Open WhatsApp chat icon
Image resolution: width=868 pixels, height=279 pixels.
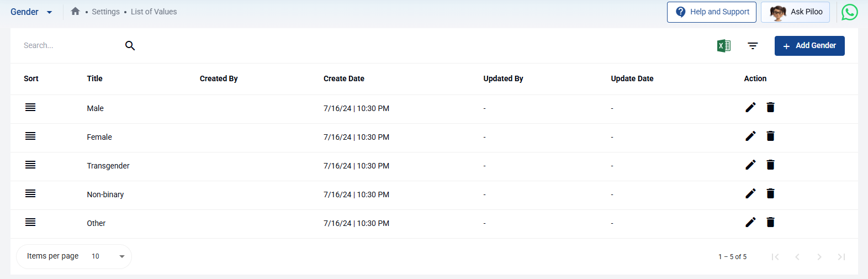click(x=849, y=12)
